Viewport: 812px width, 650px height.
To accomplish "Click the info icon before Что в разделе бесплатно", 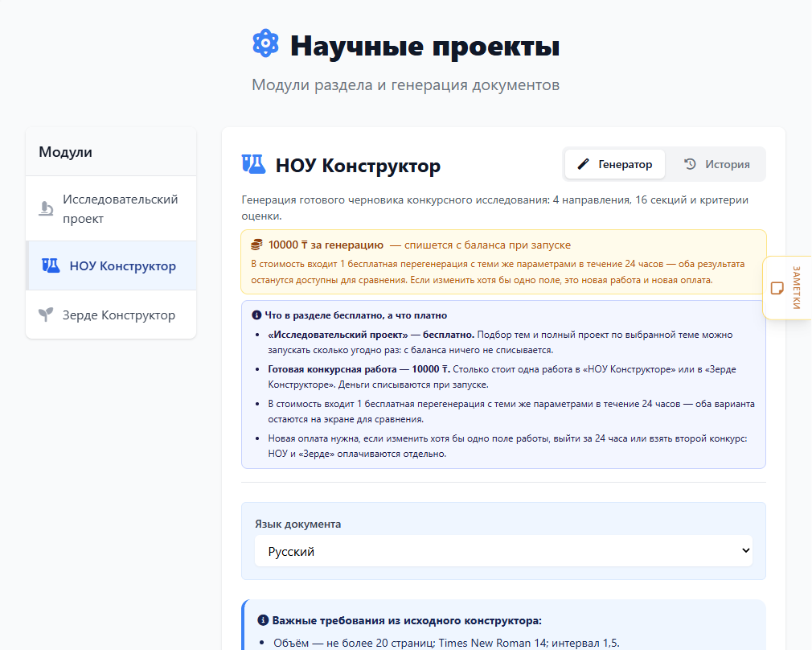I will (x=256, y=315).
